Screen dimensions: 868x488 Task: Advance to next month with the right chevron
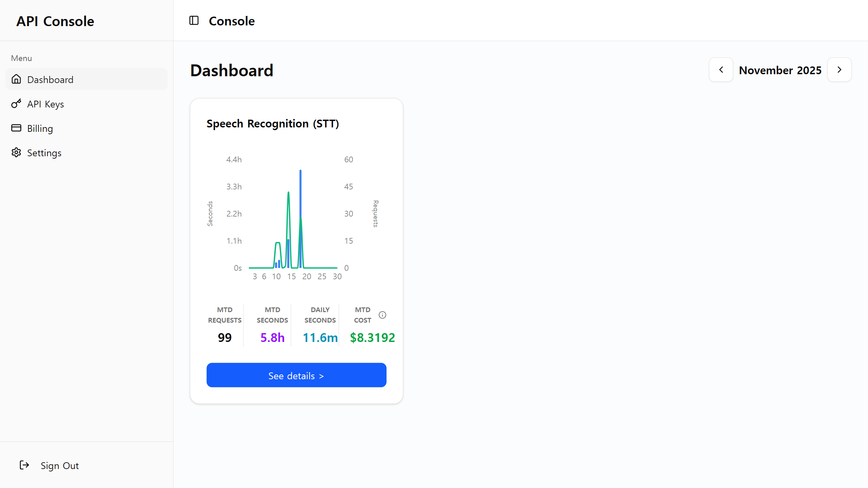[x=839, y=70]
